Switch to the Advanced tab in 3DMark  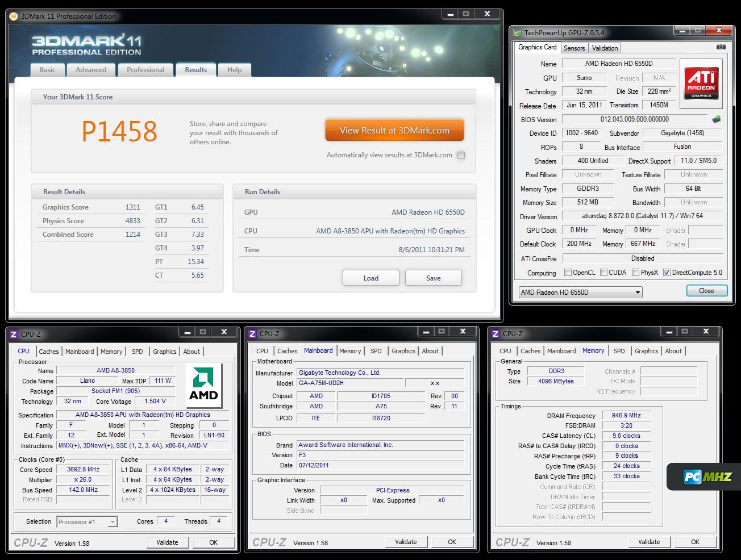pos(91,70)
